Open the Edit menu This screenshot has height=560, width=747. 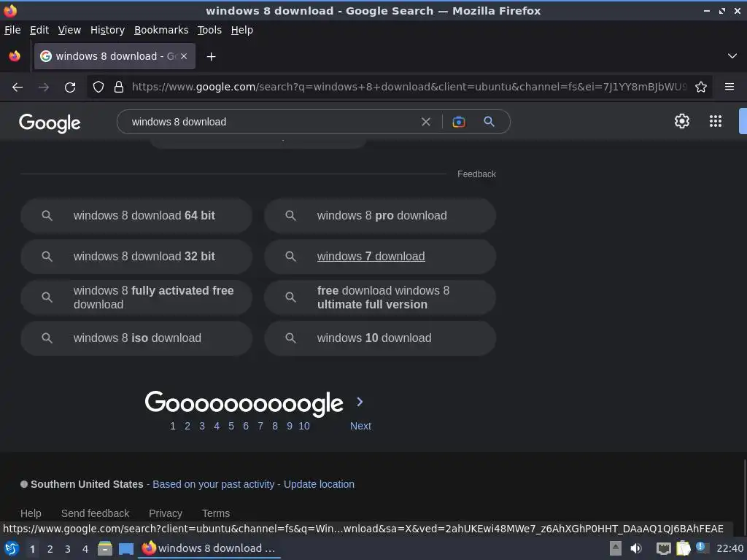pyautogui.click(x=39, y=30)
